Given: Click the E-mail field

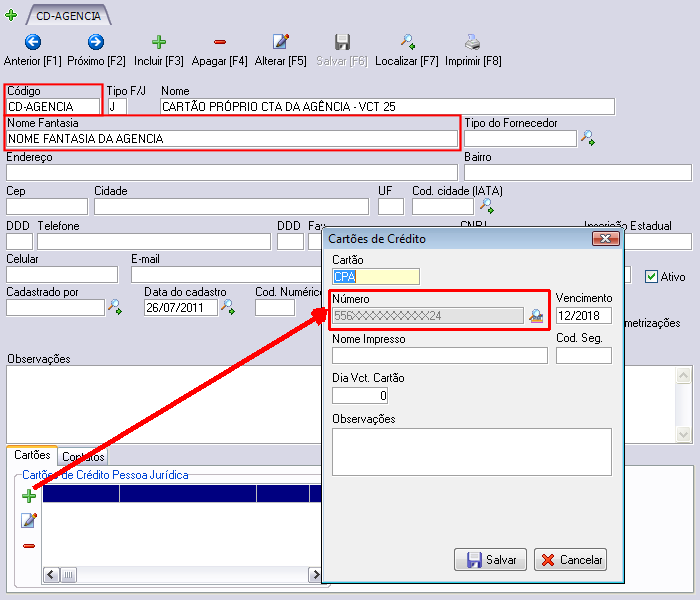Looking at the screenshot, I should [226, 275].
